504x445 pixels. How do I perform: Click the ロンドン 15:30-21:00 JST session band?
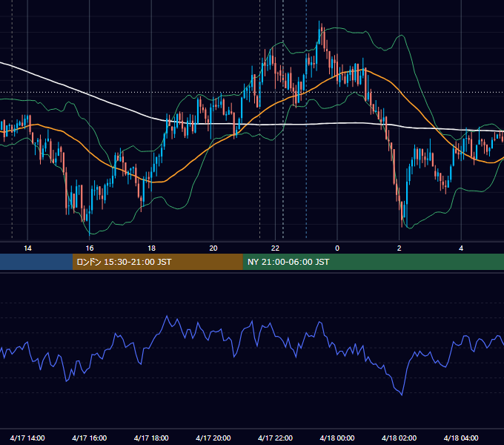click(x=157, y=262)
